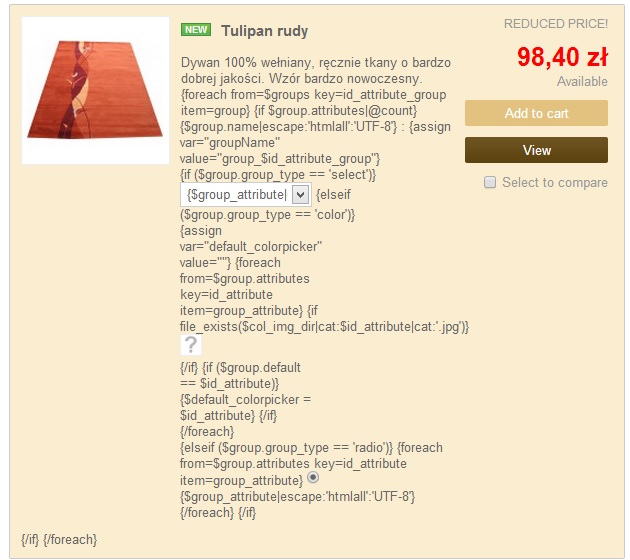630x560 pixels.
Task: Expand the $group_attribute dropdown arrow
Action: coord(300,195)
